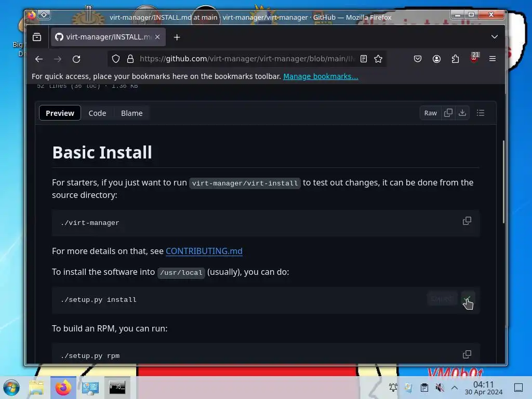Open the Firefox View button
Screen dimensions: 532x399
pos(37,37)
